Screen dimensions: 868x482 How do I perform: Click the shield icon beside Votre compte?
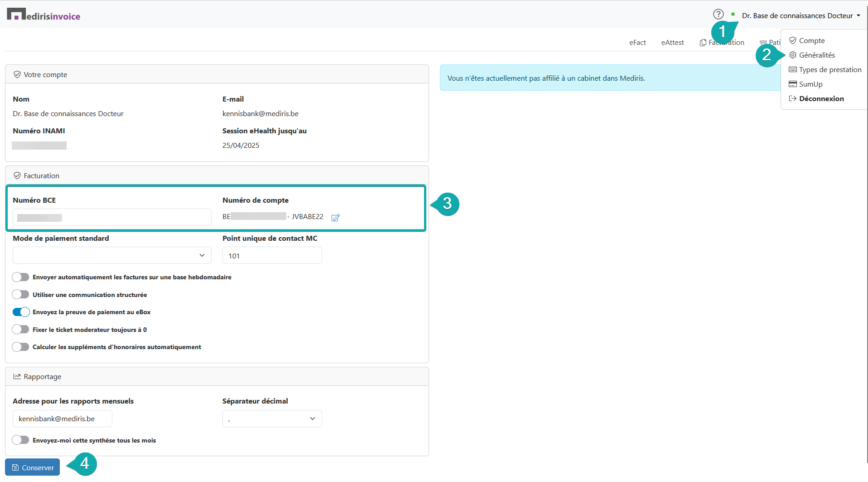17,74
